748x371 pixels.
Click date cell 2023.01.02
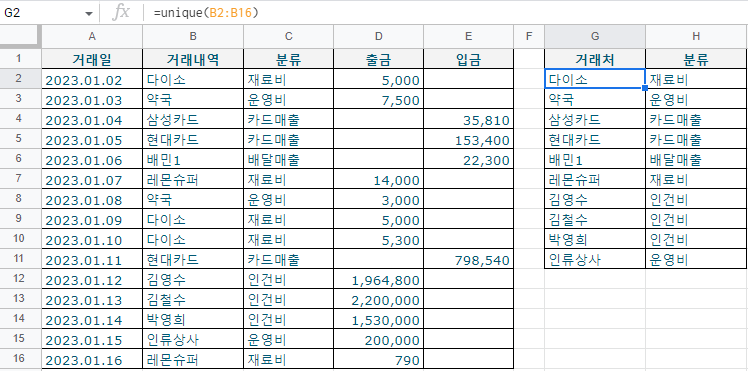click(x=92, y=80)
